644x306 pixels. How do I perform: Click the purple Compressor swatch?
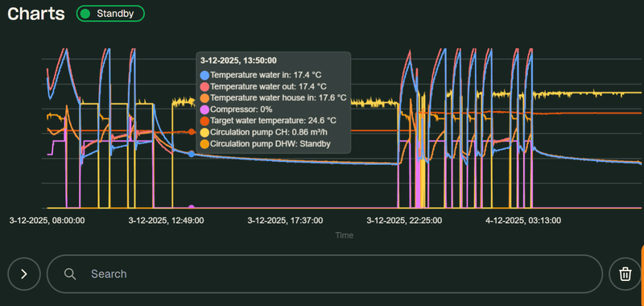pos(204,110)
